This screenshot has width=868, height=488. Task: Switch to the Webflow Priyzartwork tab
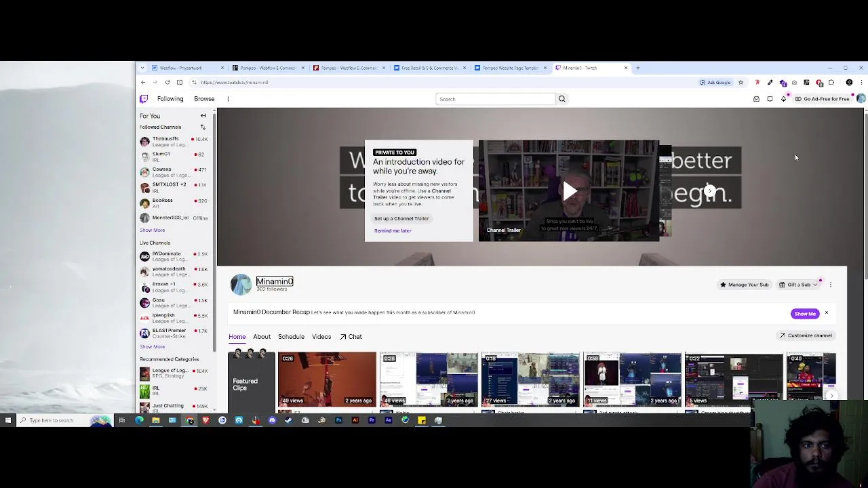[x=188, y=68]
